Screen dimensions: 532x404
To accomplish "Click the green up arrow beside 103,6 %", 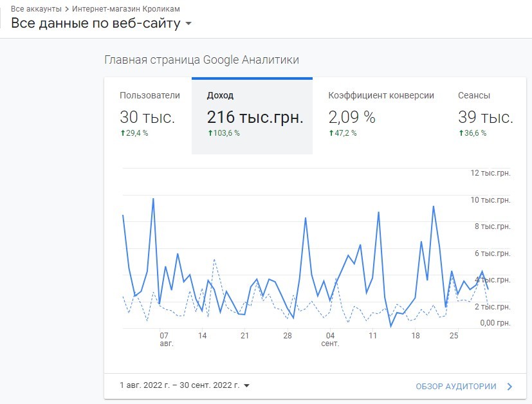I will coord(210,133).
